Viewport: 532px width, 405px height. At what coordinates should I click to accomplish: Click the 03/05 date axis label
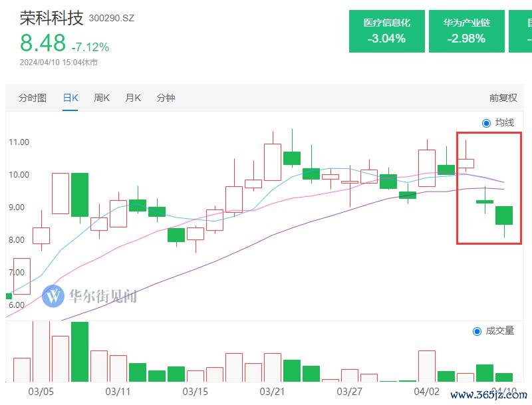click(x=41, y=392)
